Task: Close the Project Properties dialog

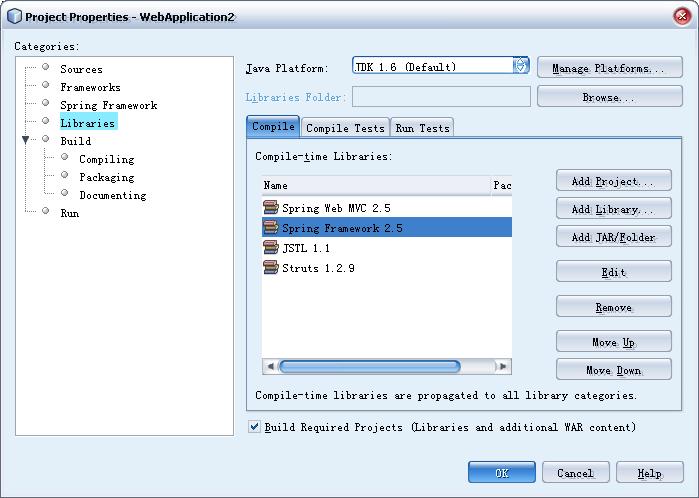Action: click(682, 16)
